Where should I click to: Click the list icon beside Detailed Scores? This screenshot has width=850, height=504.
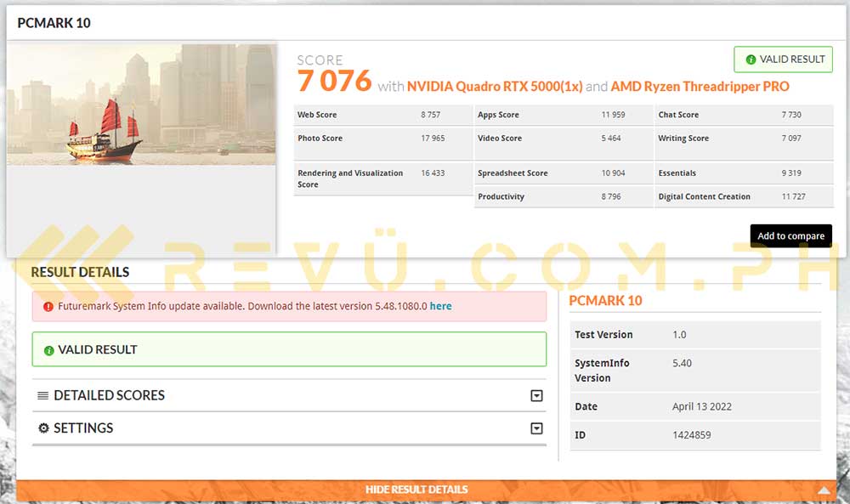tap(42, 395)
